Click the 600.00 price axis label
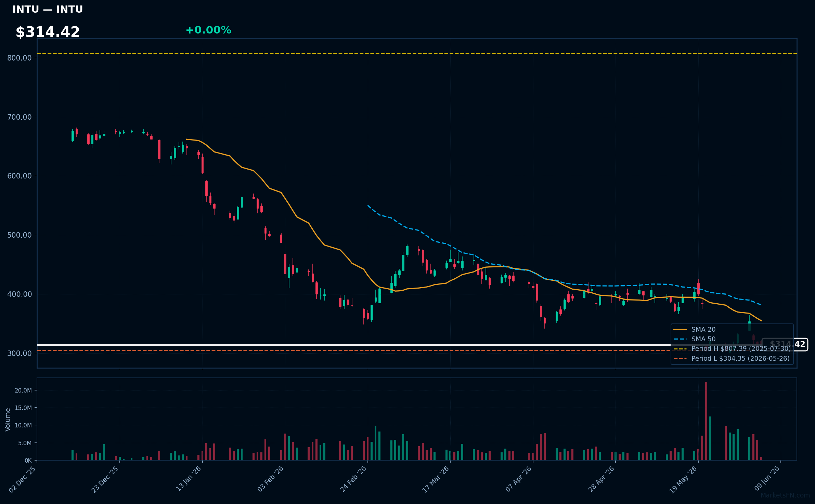 click(x=20, y=176)
